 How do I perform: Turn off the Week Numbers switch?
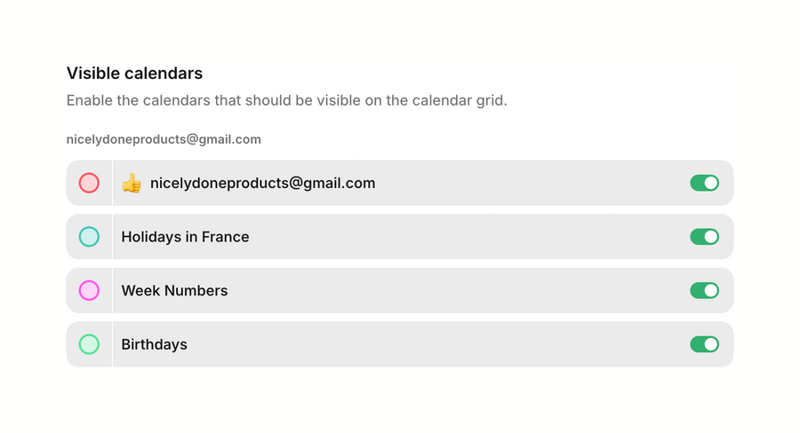coord(704,291)
